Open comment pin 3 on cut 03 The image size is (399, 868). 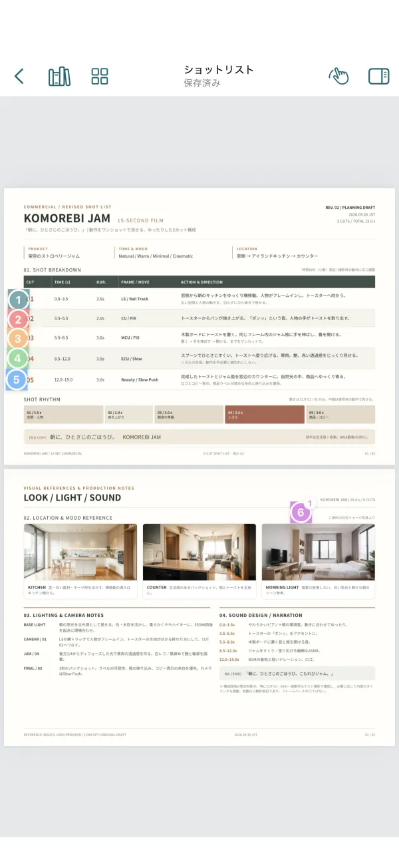[19, 339]
